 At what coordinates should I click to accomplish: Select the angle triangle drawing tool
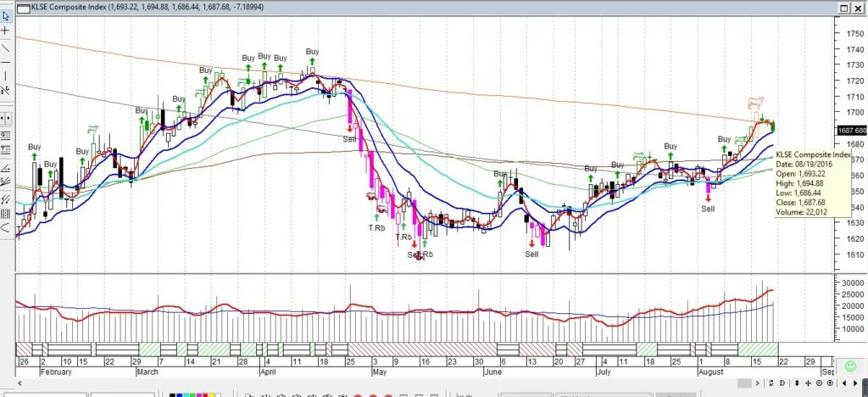tap(6, 168)
